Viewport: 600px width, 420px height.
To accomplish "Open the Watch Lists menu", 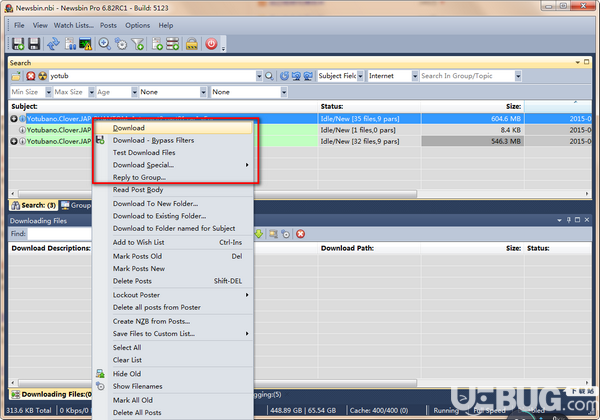I will pyautogui.click(x=73, y=26).
